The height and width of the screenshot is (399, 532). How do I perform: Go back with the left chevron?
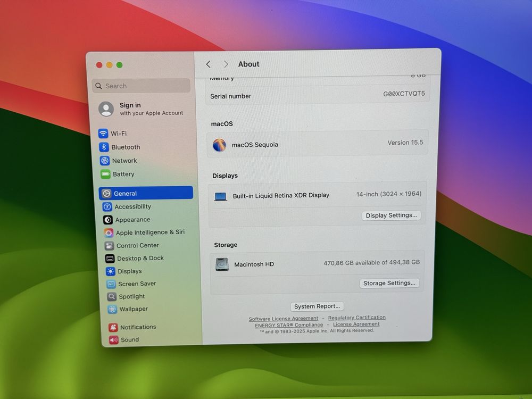point(209,64)
